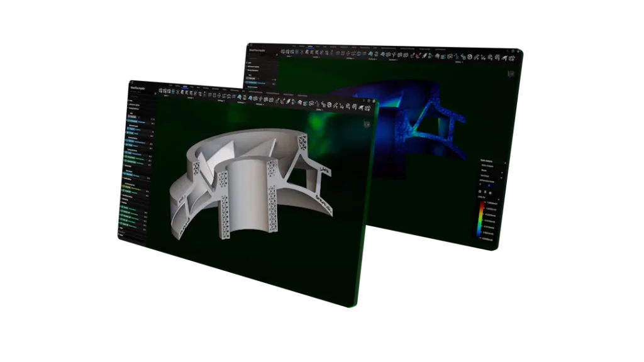
Task: Click the view cube in the front window viewport
Action: point(367,124)
